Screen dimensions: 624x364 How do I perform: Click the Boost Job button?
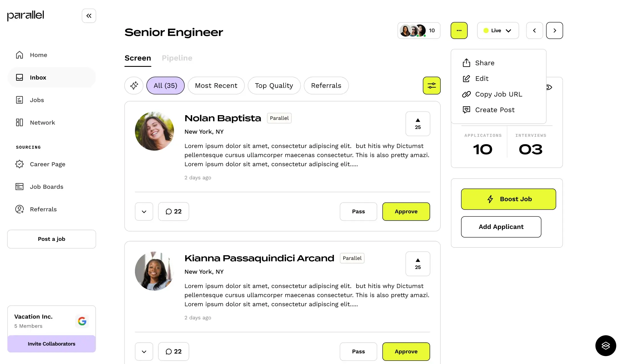[508, 199]
